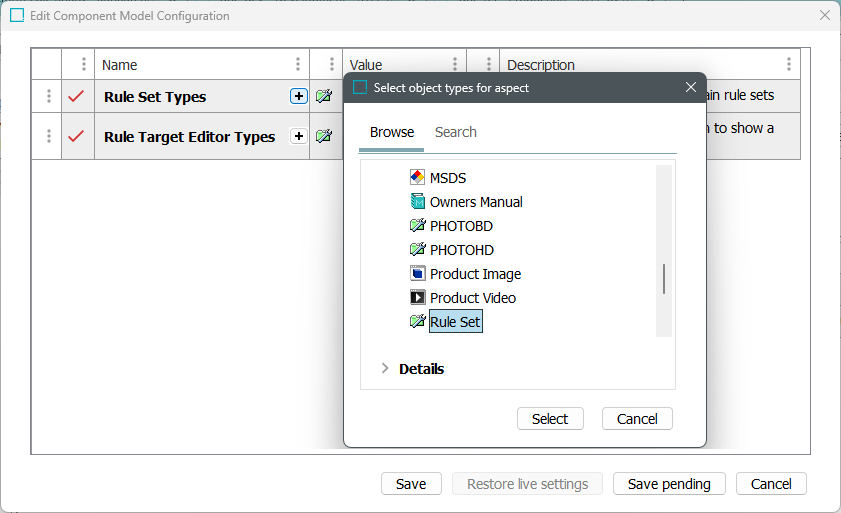Click the Rule Set tree item icon
Image resolution: width=841 pixels, height=513 pixels.
[418, 321]
